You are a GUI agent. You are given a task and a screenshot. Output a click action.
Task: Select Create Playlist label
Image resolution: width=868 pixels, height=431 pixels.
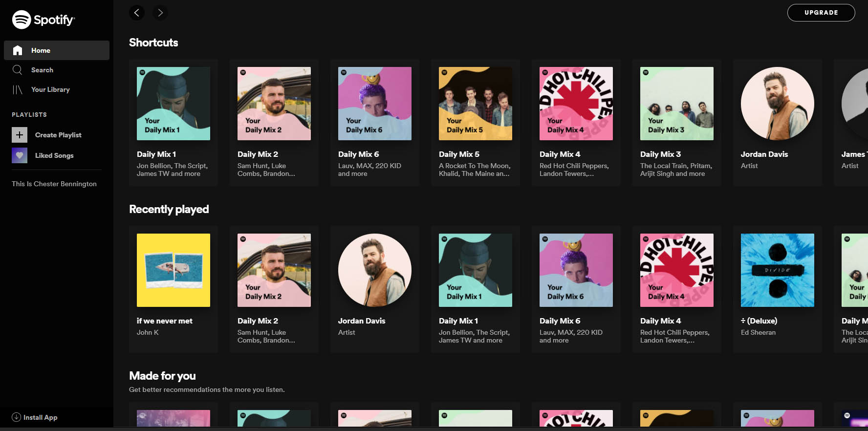coord(58,135)
